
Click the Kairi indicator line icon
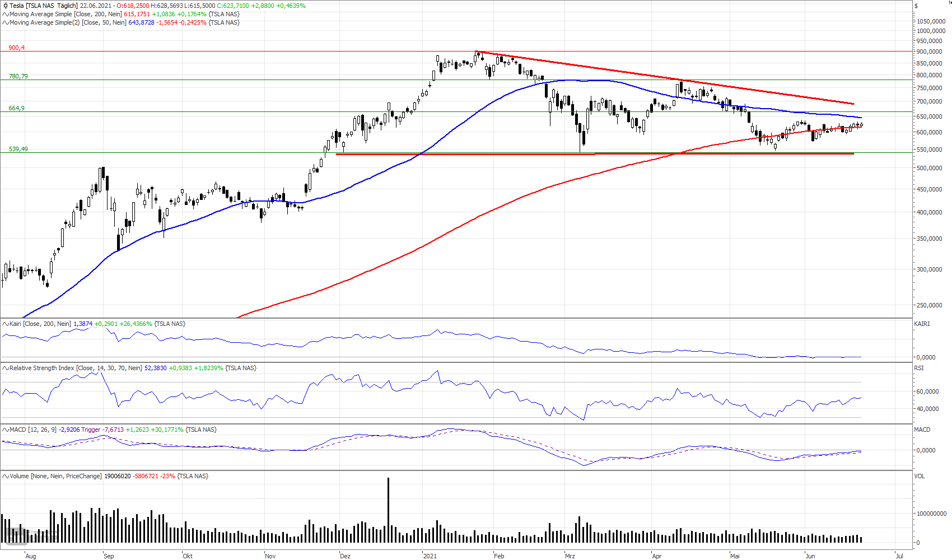tap(6, 324)
